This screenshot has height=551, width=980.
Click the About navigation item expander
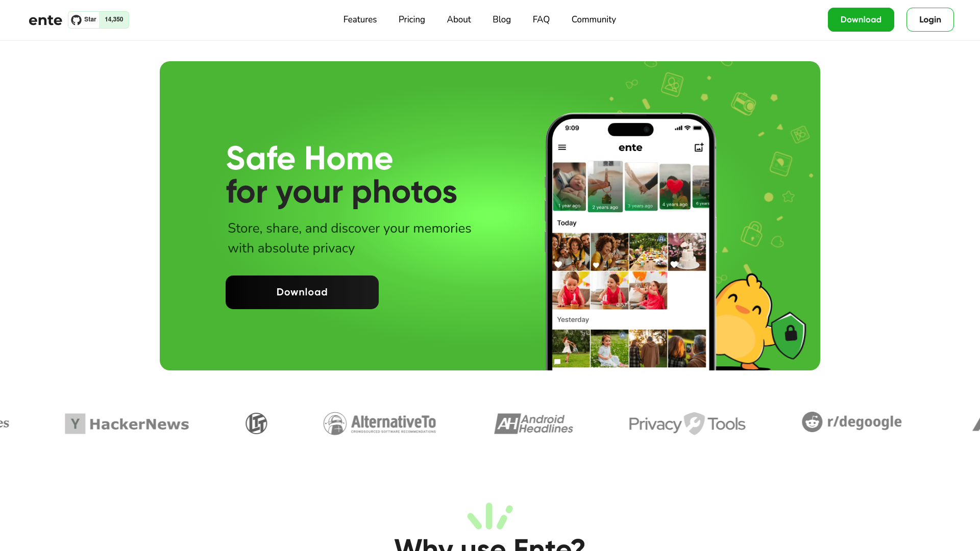[x=458, y=19]
